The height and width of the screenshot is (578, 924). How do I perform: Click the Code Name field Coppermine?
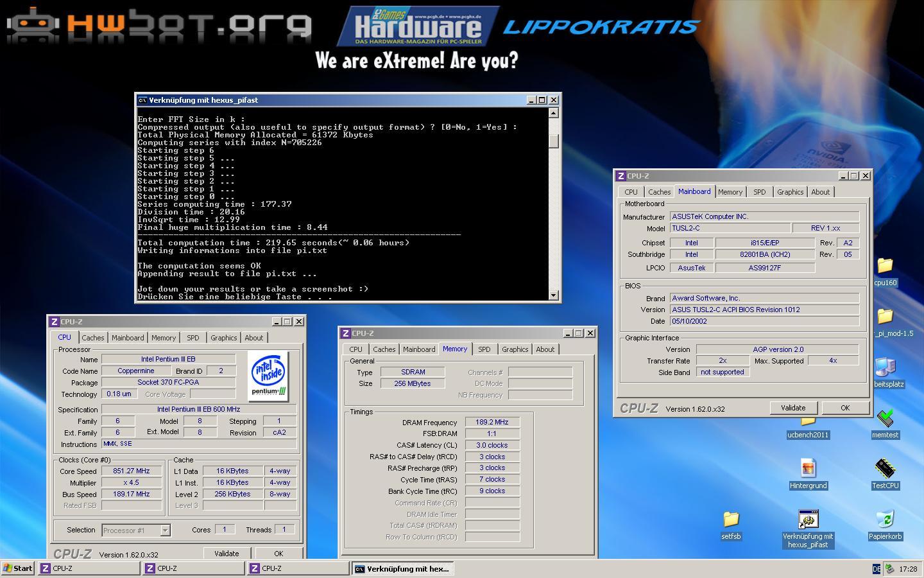click(136, 371)
